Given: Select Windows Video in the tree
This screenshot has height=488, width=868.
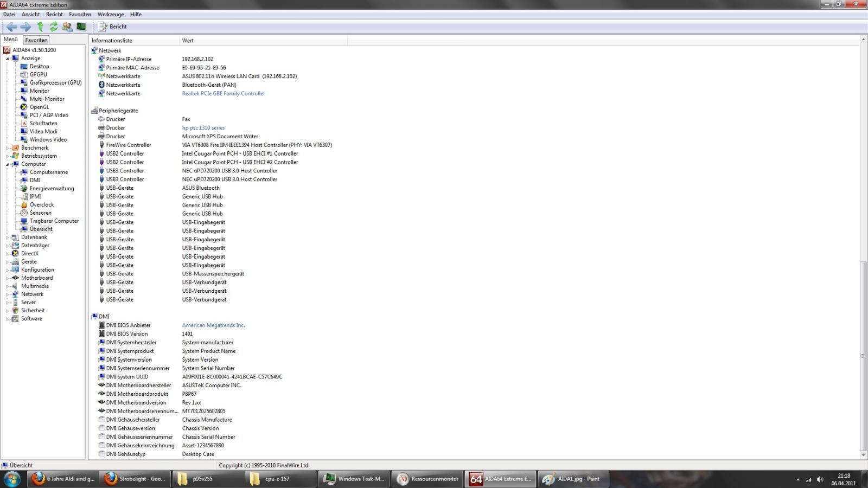Looking at the screenshot, I should coord(48,140).
